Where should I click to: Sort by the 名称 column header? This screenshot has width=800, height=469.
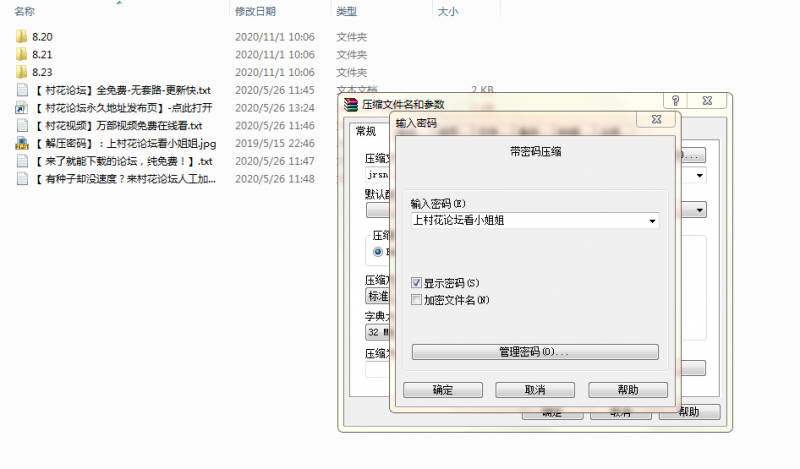coord(25,11)
